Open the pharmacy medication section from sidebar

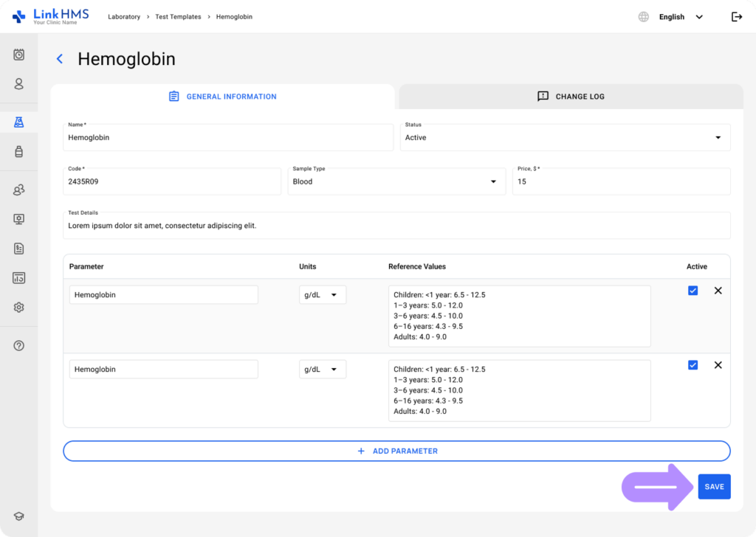click(x=18, y=152)
